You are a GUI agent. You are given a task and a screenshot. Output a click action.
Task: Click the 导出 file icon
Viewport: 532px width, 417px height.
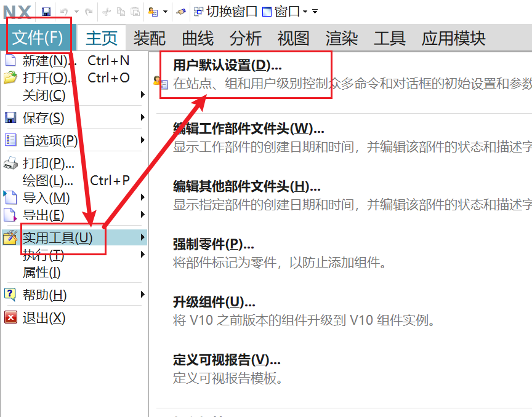pyautogui.click(x=10, y=215)
